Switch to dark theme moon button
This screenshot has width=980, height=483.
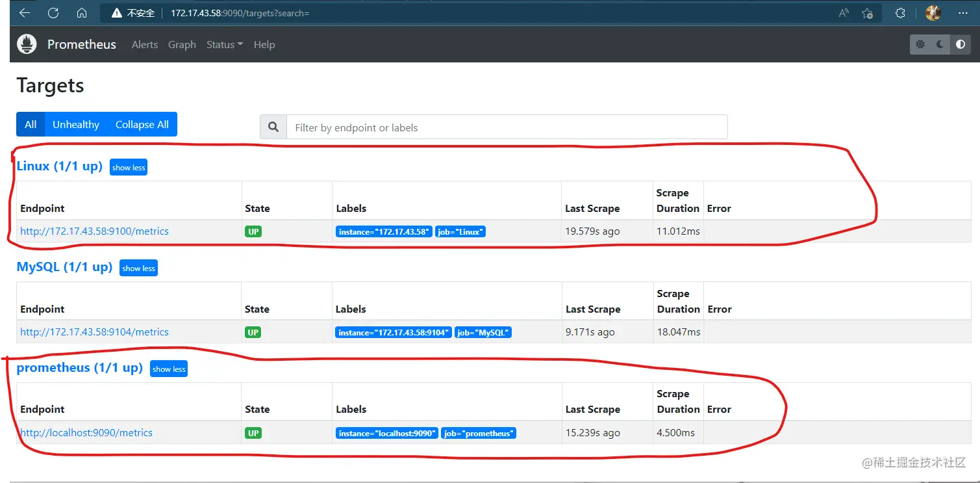[940, 44]
